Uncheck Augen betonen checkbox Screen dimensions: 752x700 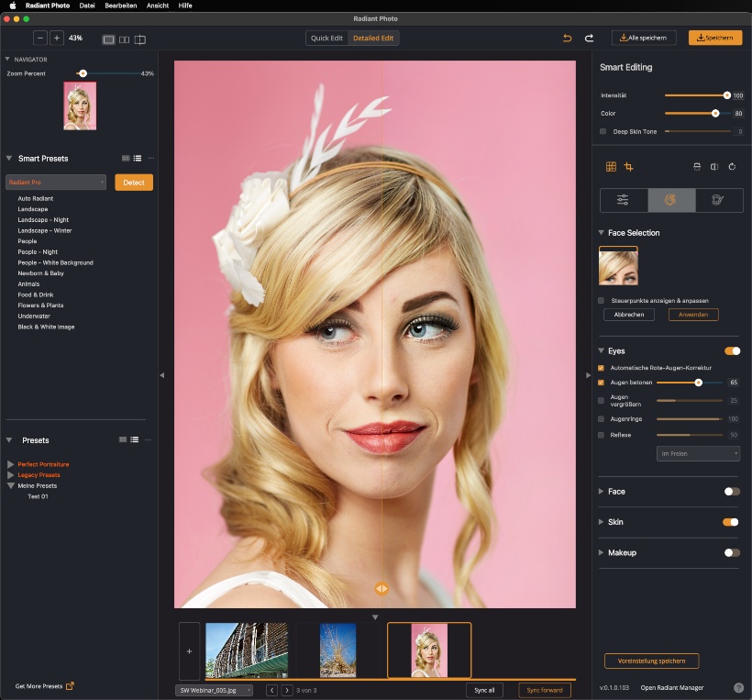point(601,383)
